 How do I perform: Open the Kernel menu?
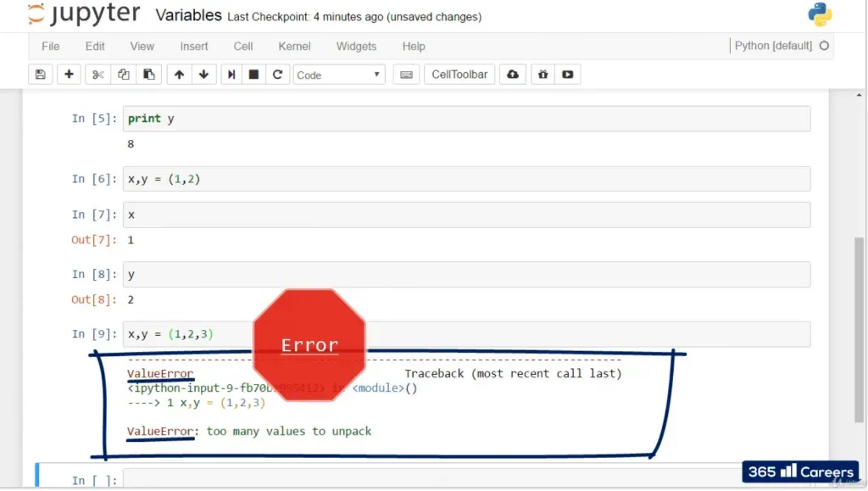(294, 47)
